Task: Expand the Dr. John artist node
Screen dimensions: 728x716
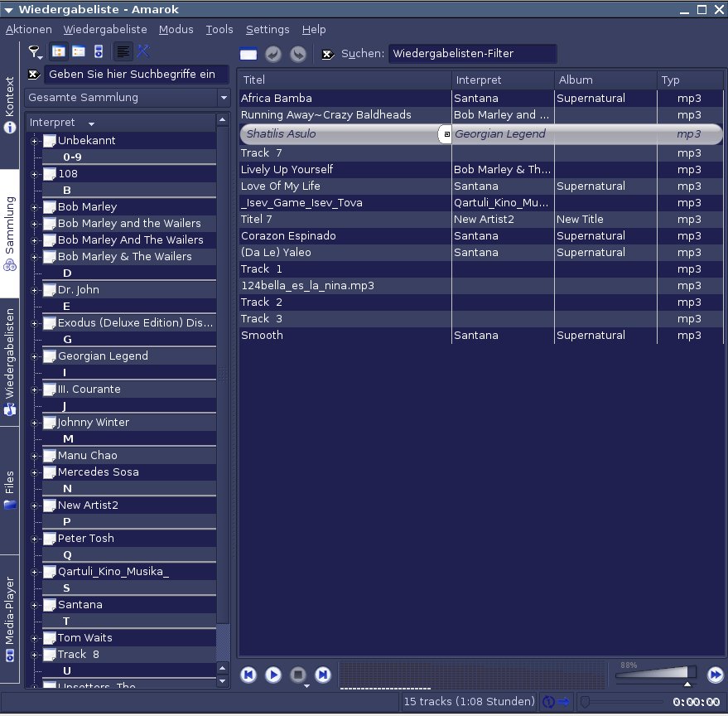Action: pyautogui.click(x=34, y=290)
